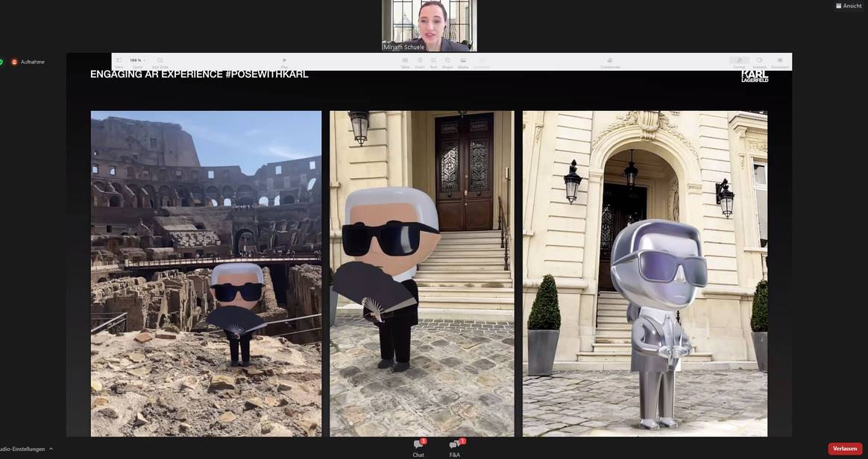
Task: Expand the Audio-Einstellungen arrow
Action: pos(51,449)
